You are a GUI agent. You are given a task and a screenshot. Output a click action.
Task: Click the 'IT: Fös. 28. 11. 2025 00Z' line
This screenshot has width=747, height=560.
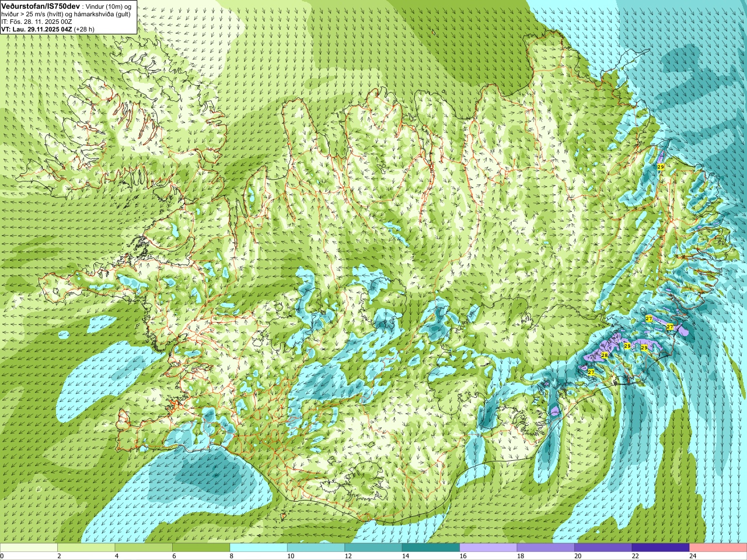coord(37,22)
